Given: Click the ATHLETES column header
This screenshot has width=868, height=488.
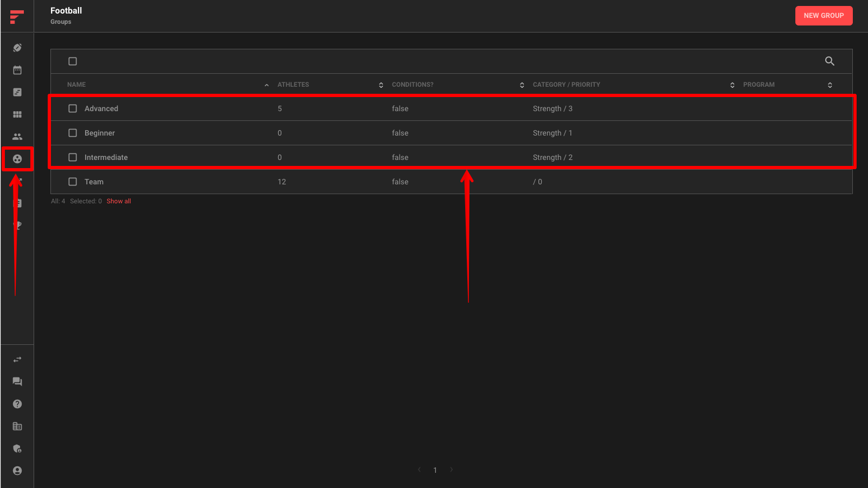Looking at the screenshot, I should 293,85.
